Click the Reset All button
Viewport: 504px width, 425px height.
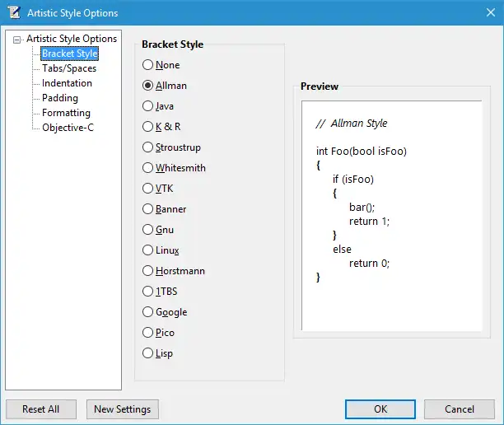click(41, 409)
